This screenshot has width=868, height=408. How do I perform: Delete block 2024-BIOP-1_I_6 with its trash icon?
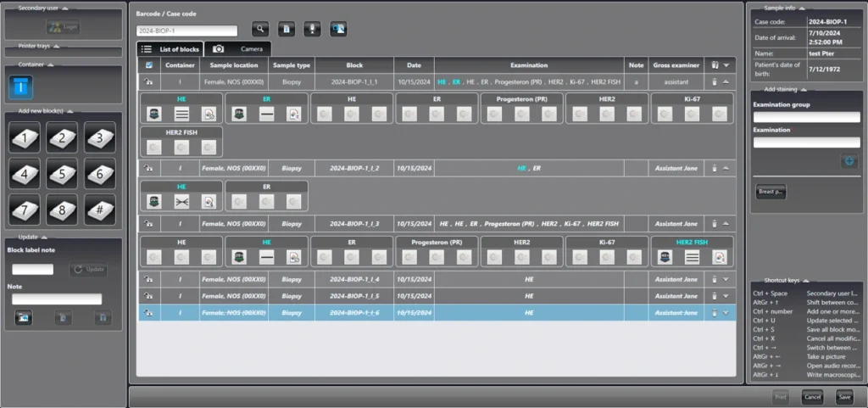714,313
